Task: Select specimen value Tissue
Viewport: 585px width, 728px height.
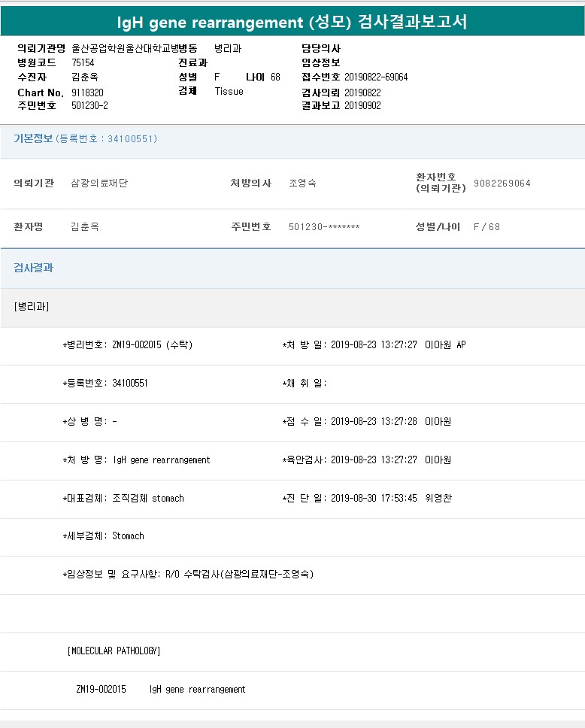Action: pos(229,92)
